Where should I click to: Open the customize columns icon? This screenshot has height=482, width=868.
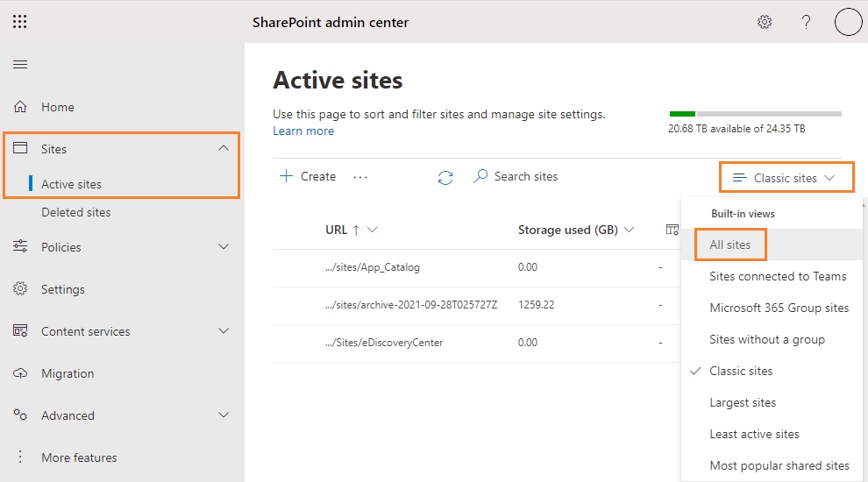[x=672, y=230]
